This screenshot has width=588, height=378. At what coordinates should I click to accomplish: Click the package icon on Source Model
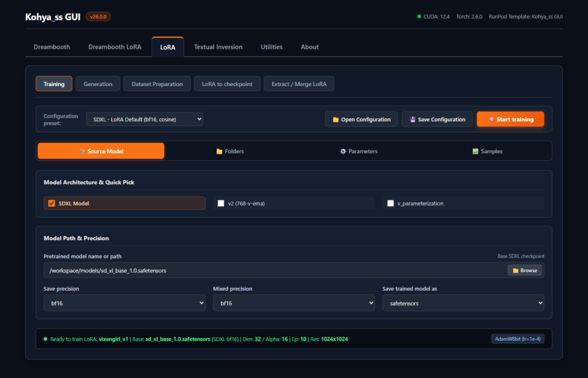(x=82, y=151)
